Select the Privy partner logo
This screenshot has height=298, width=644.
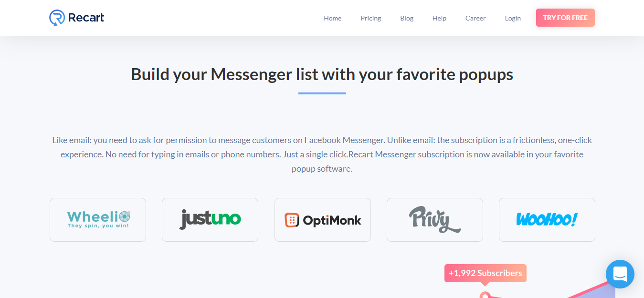tap(434, 219)
